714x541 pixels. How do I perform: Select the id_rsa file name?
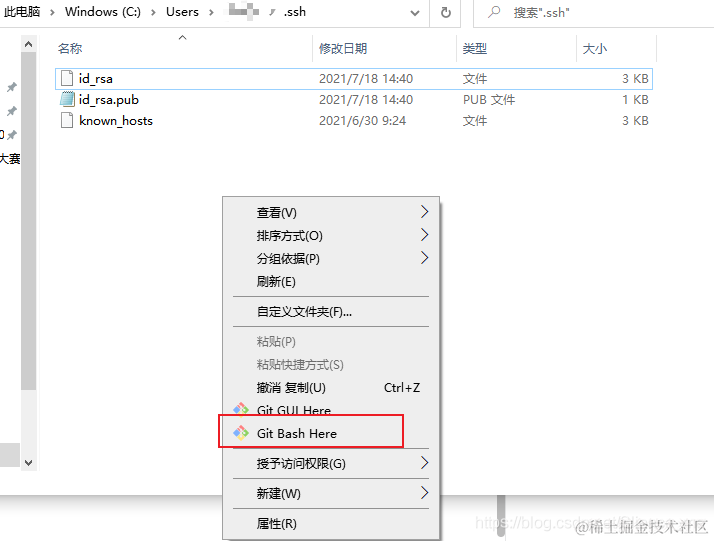[x=96, y=79]
